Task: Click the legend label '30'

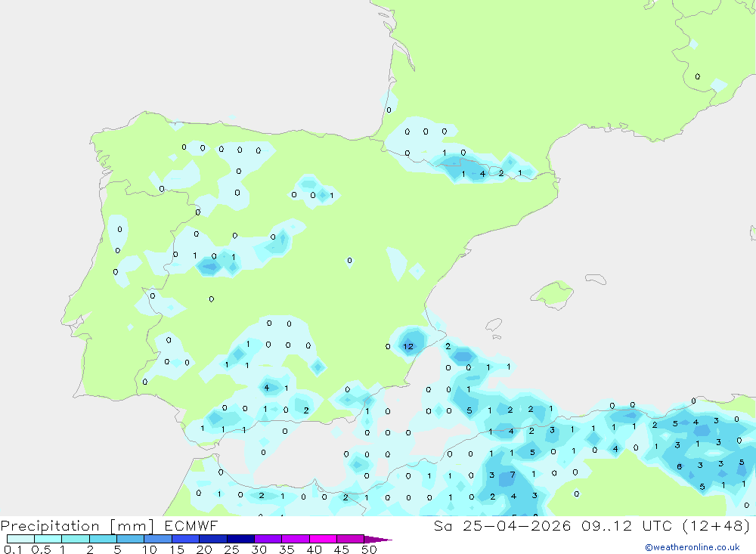Action: [x=259, y=549]
